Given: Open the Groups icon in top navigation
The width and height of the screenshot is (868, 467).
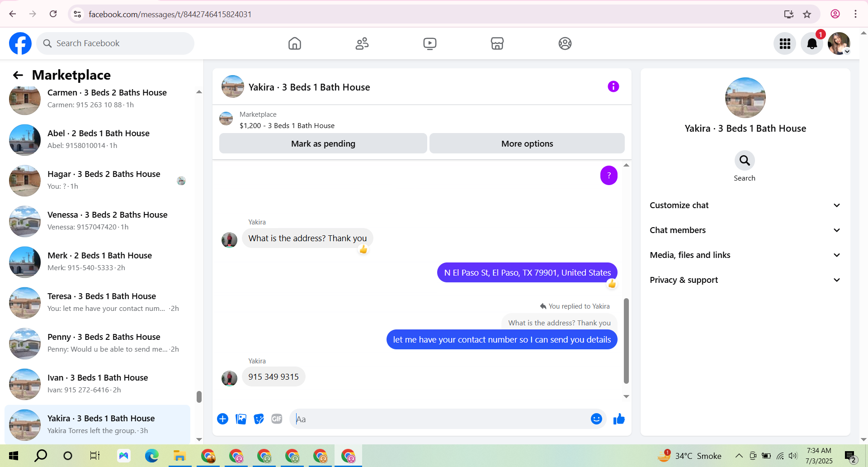Looking at the screenshot, I should (x=565, y=43).
